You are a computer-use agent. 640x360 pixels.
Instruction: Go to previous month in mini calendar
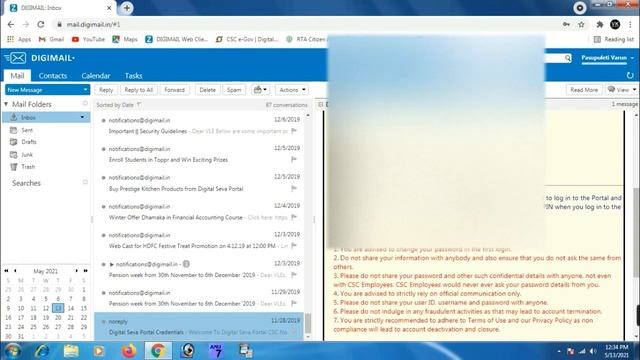pyautogui.click(x=15, y=271)
